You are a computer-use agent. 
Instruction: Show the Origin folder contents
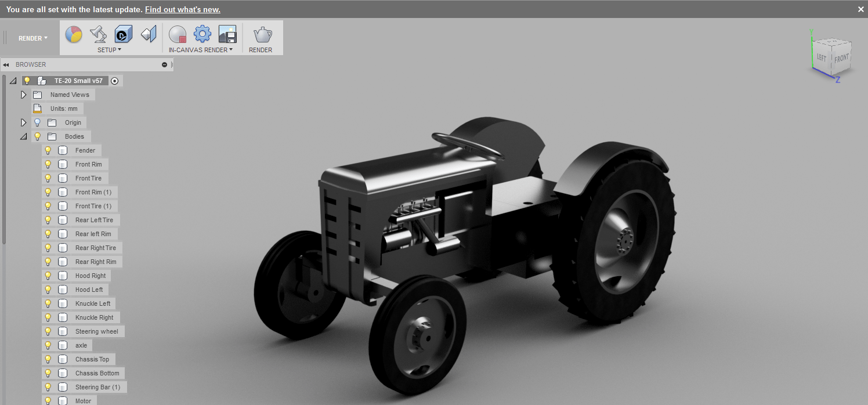pyautogui.click(x=23, y=122)
